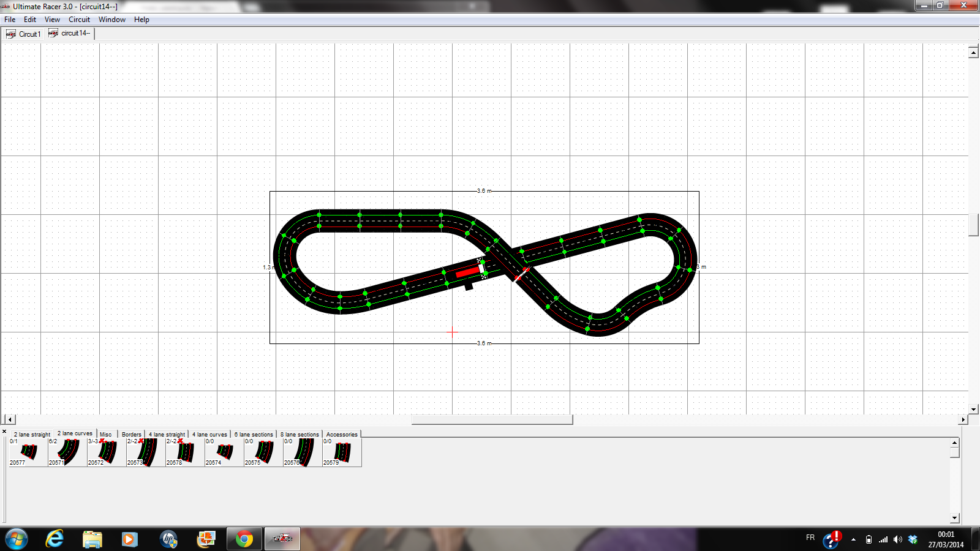Close the track parts palette panel

4,432
